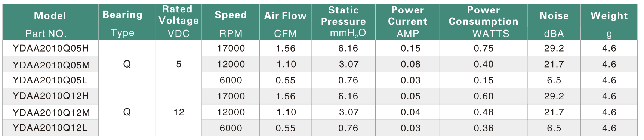644x140 pixels.
Task: Click the Model column header
Action: pyautogui.click(x=50, y=16)
